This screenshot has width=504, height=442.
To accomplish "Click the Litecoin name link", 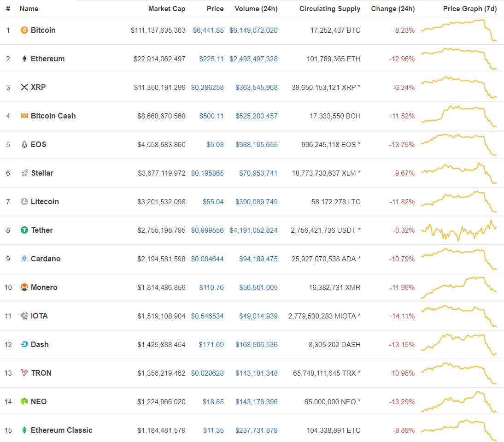I will point(44,201).
